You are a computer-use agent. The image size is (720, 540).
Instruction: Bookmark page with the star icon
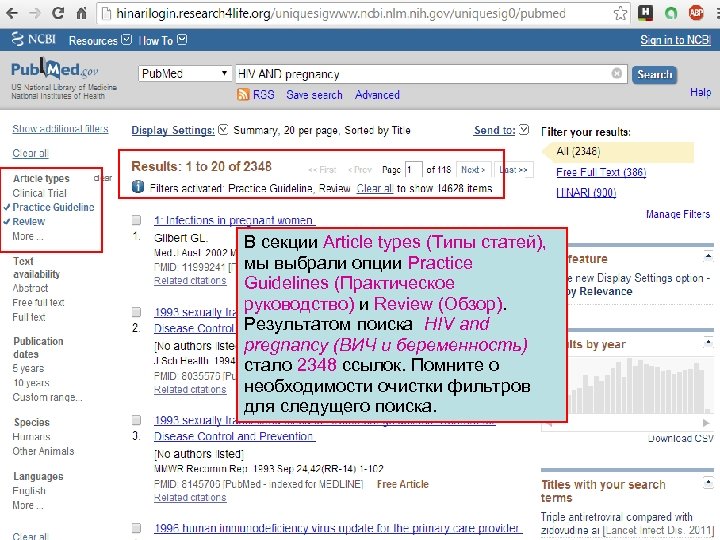tap(620, 13)
